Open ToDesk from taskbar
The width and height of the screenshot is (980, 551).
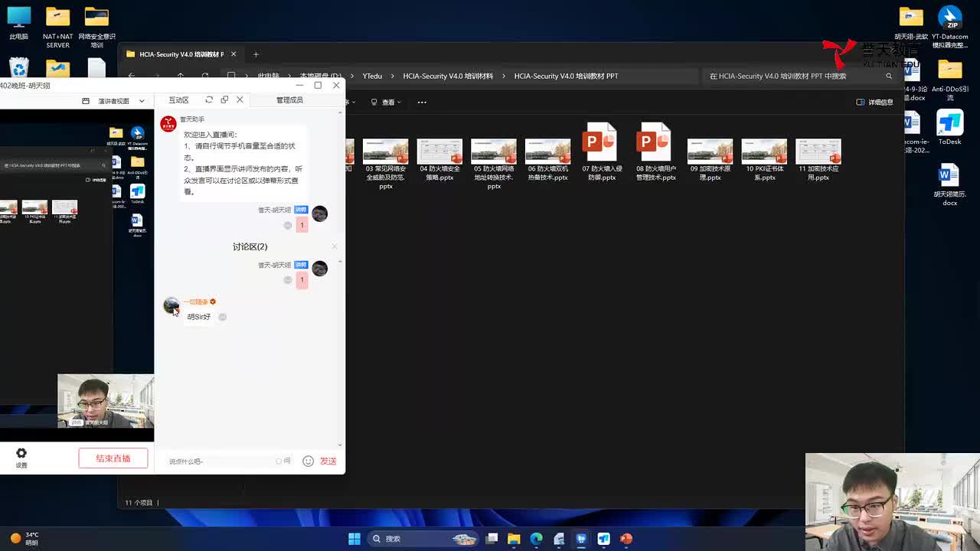[x=604, y=539]
